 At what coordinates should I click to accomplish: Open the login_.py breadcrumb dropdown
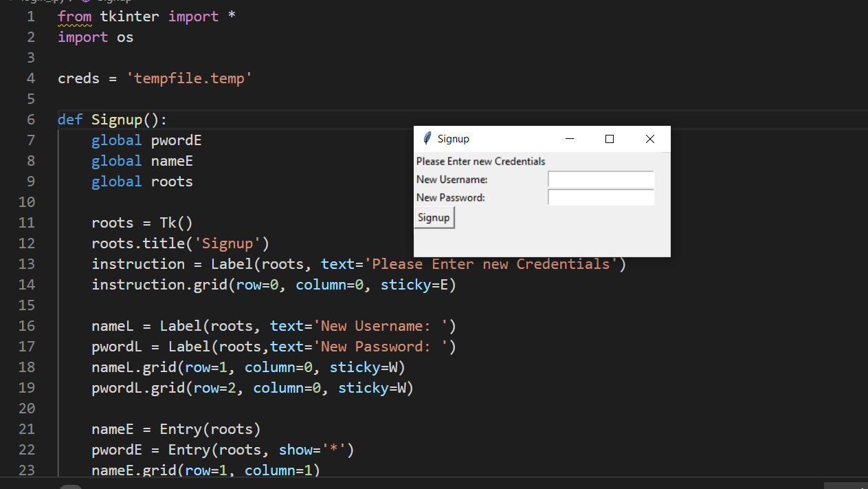tap(43, 2)
